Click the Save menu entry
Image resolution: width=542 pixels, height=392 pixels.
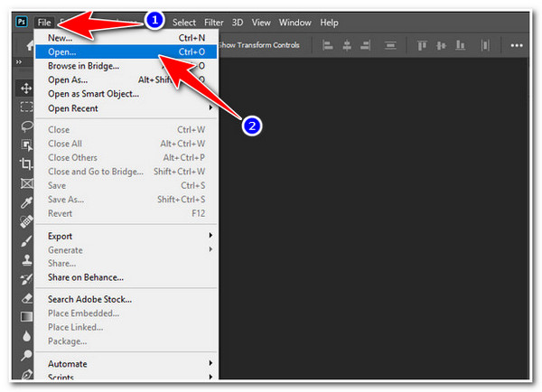[x=126, y=186]
